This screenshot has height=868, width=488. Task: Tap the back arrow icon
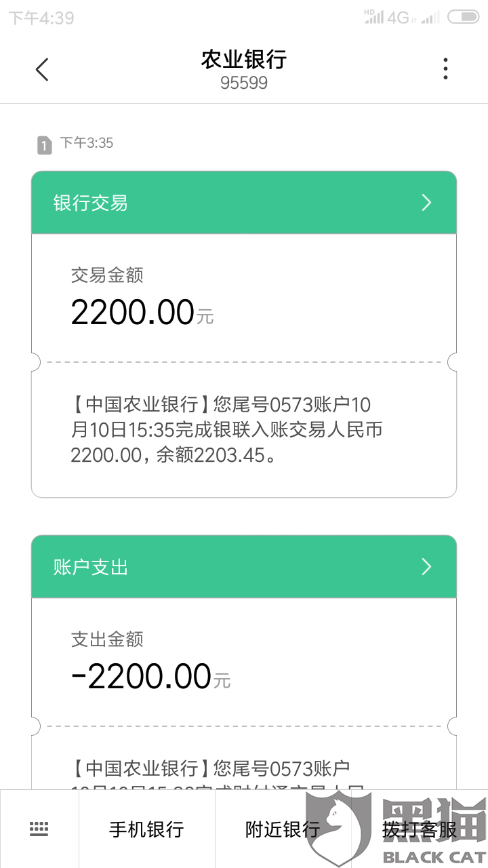click(42, 69)
